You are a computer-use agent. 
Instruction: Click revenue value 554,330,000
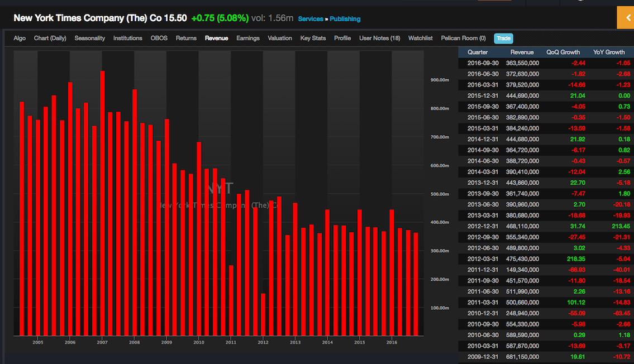[522, 325]
